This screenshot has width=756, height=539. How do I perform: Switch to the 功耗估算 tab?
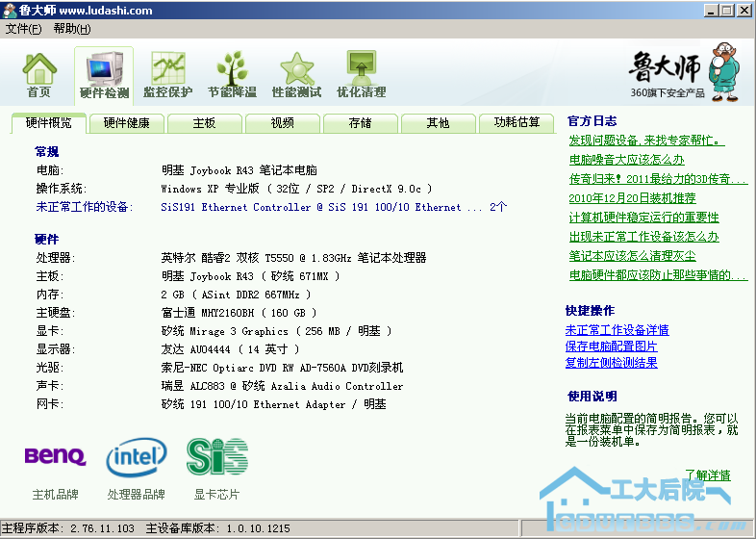click(517, 123)
